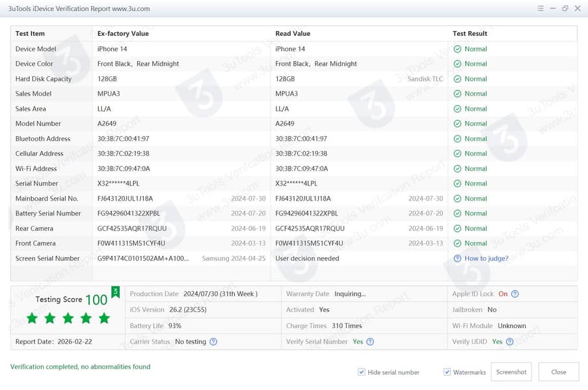The height and width of the screenshot is (390, 588).
Task: Click question icon for Screen Serial Number
Action: click(457, 258)
